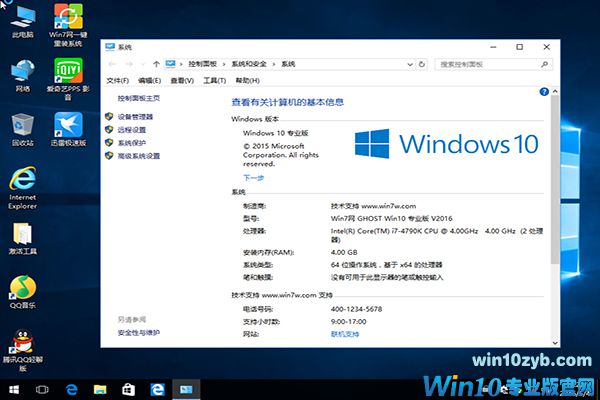Click the search magnifier icon
Screen dimensions: 600x400
coord(544,64)
